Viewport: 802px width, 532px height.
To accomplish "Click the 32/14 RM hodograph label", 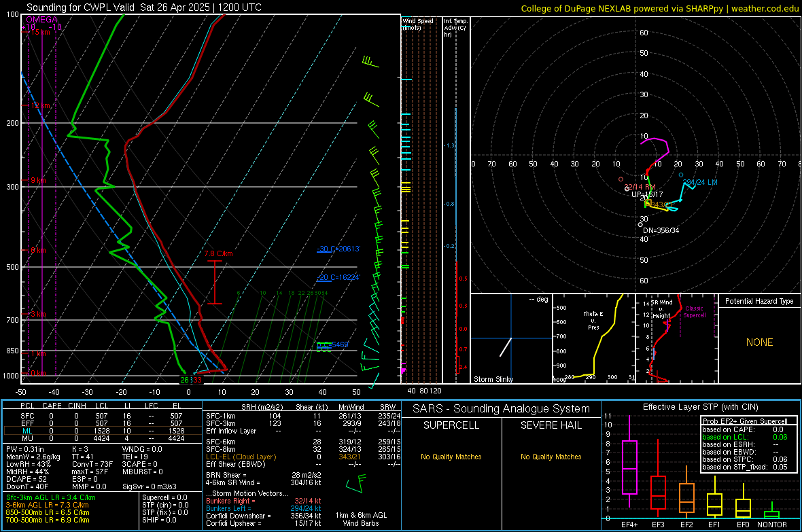I will (640, 188).
